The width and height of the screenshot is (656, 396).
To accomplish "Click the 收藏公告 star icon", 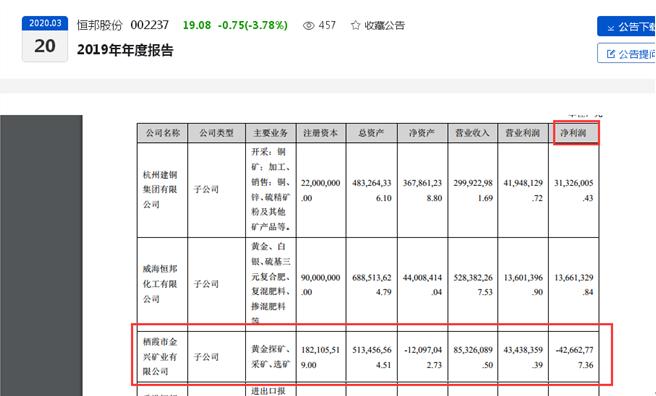I will point(355,26).
